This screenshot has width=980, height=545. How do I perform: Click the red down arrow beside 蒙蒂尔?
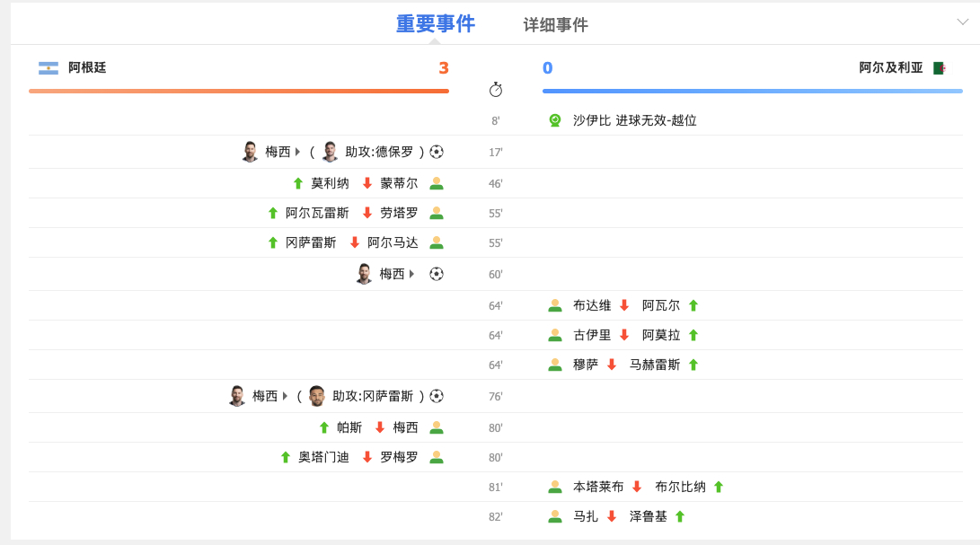click(x=367, y=183)
